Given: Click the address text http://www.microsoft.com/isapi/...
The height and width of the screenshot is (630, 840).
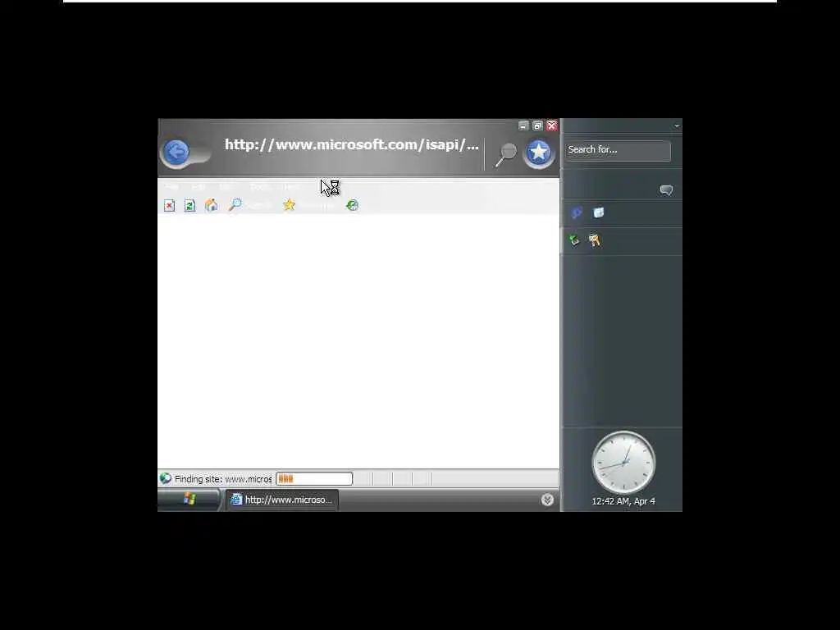Looking at the screenshot, I should coord(351,144).
